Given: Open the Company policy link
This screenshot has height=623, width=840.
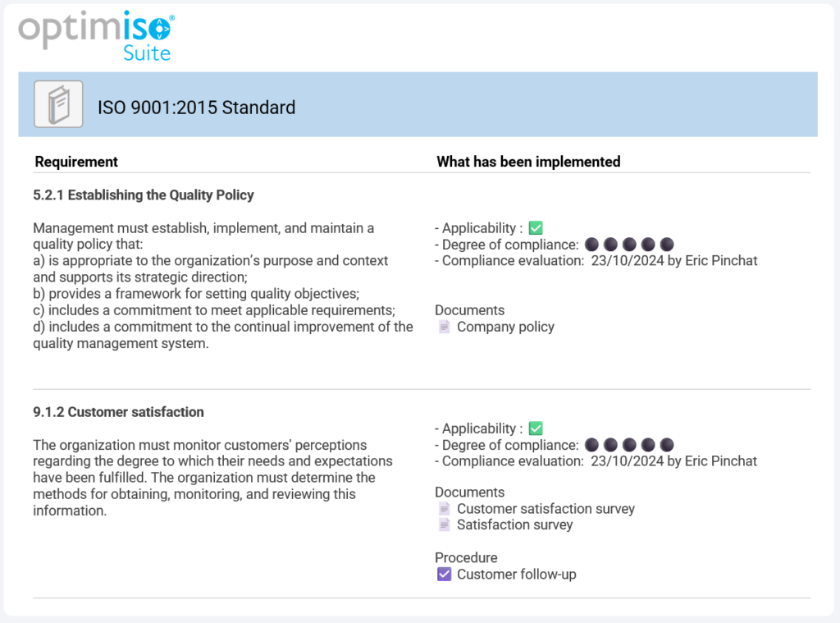Looking at the screenshot, I should [x=506, y=326].
